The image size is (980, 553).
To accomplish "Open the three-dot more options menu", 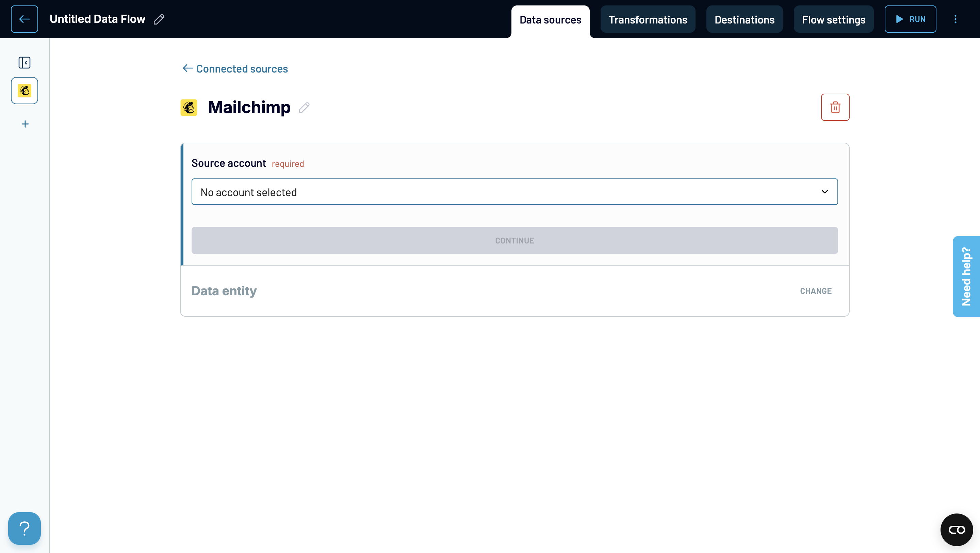I will (955, 19).
